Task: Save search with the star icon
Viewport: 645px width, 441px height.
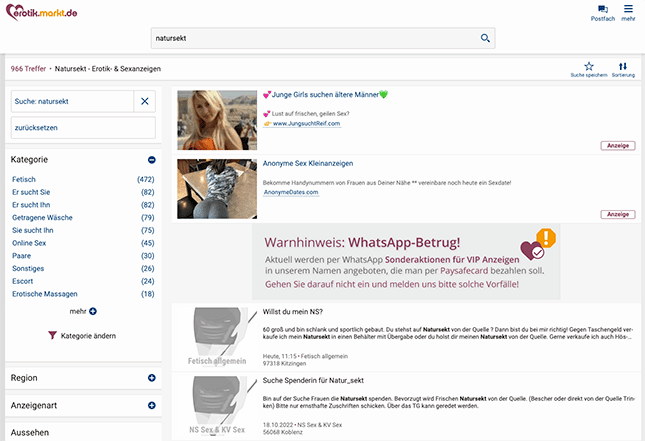Action: point(588,66)
